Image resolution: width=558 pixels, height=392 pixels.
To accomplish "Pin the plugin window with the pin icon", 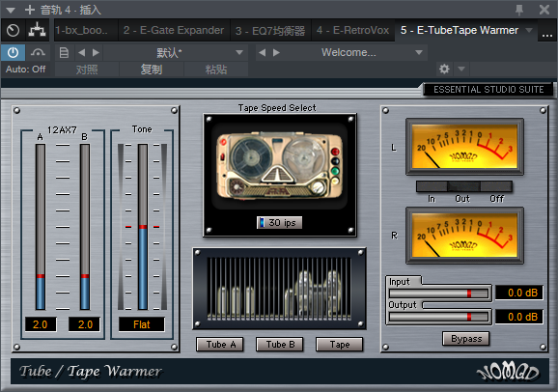I will (x=519, y=10).
